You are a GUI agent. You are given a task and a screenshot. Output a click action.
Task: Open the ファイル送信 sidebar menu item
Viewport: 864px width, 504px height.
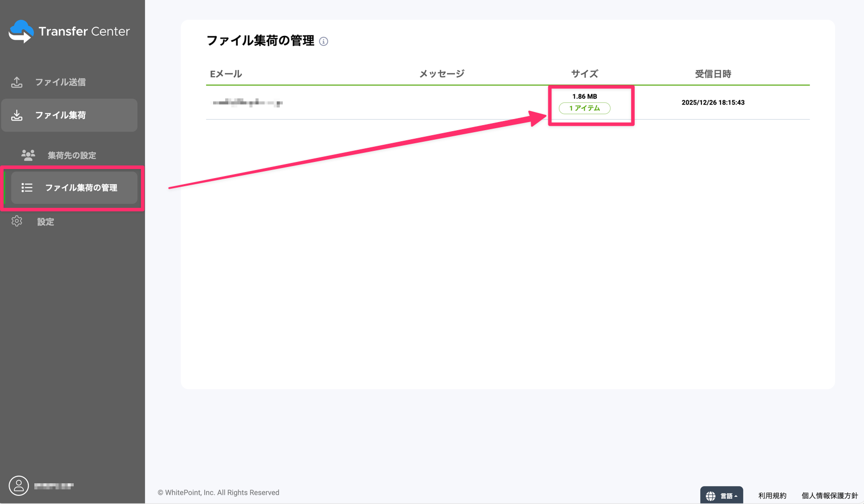click(61, 82)
